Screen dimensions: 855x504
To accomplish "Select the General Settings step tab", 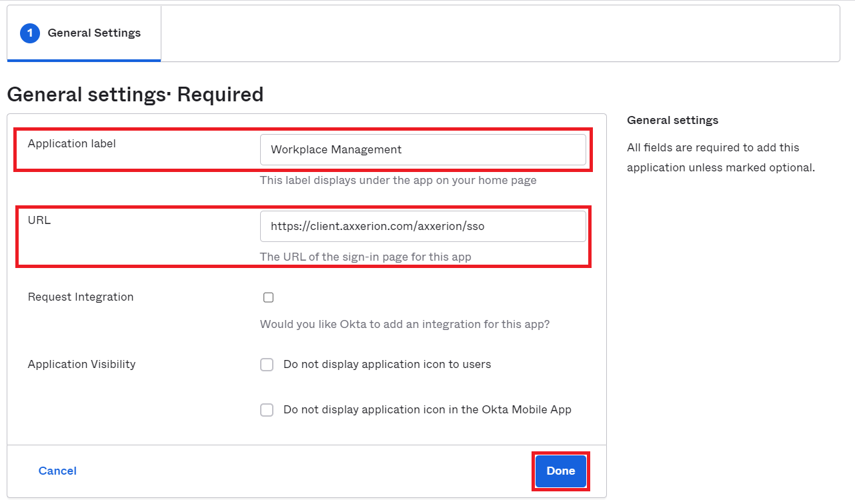I will pyautogui.click(x=84, y=33).
